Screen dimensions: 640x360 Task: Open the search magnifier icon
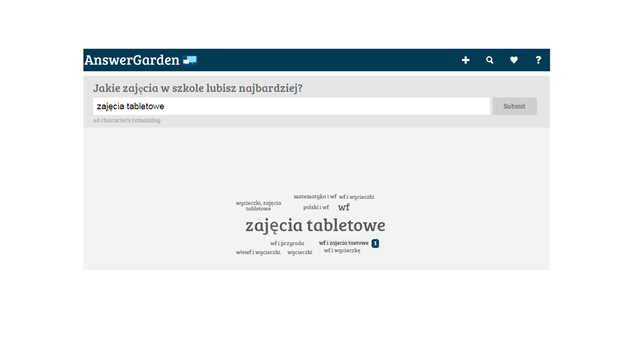pyautogui.click(x=489, y=60)
